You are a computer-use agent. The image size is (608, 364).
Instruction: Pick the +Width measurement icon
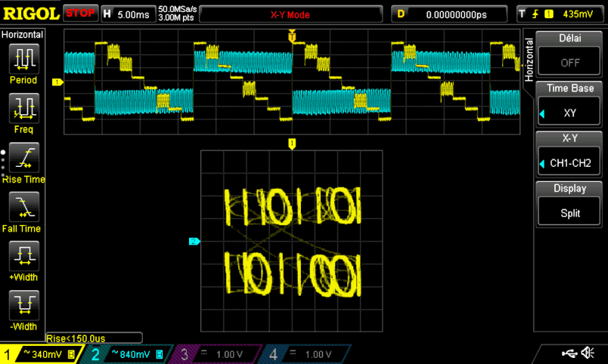coord(23,255)
